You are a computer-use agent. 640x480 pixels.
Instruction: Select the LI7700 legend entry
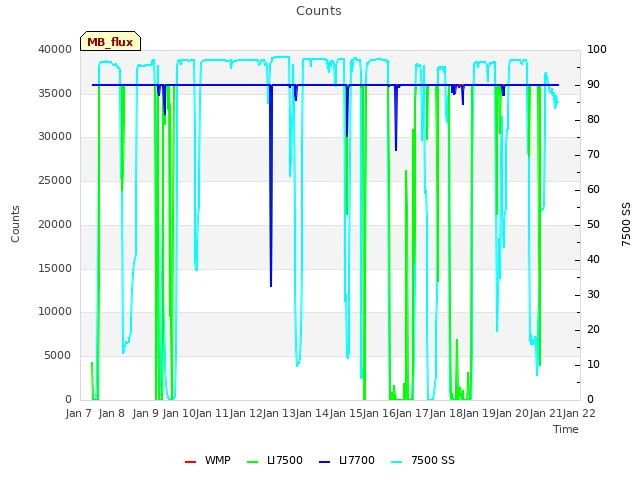coord(347,460)
